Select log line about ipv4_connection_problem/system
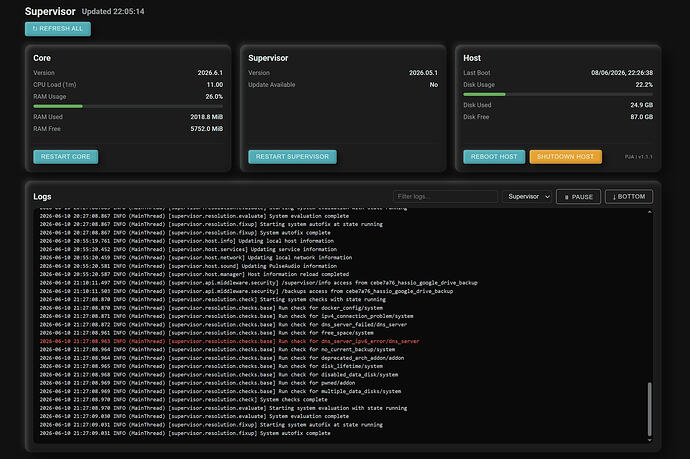Image resolution: width=690 pixels, height=459 pixels. point(226,316)
